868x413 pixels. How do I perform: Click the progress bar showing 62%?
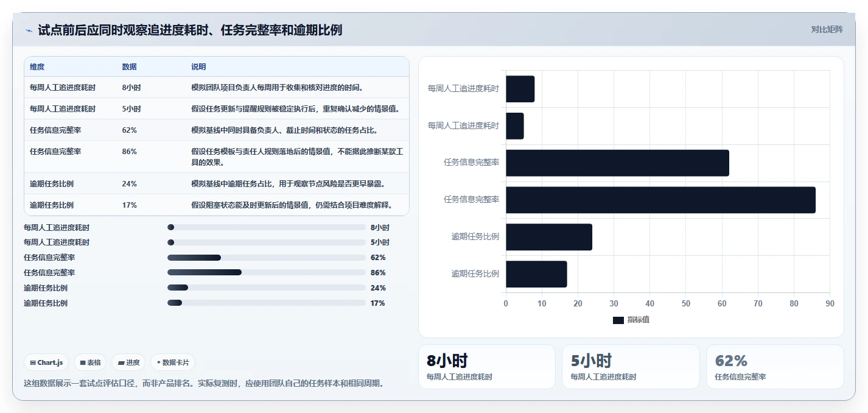[x=267, y=258]
